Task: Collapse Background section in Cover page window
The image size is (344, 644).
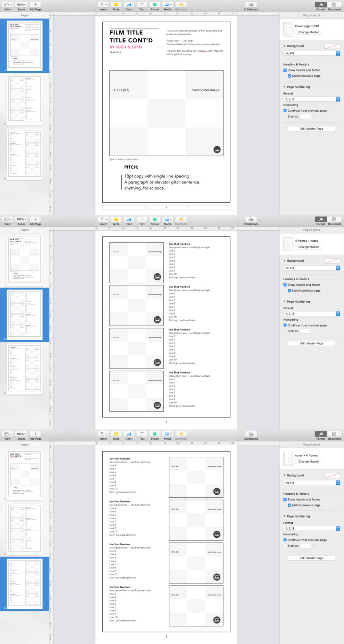Action: (x=284, y=46)
